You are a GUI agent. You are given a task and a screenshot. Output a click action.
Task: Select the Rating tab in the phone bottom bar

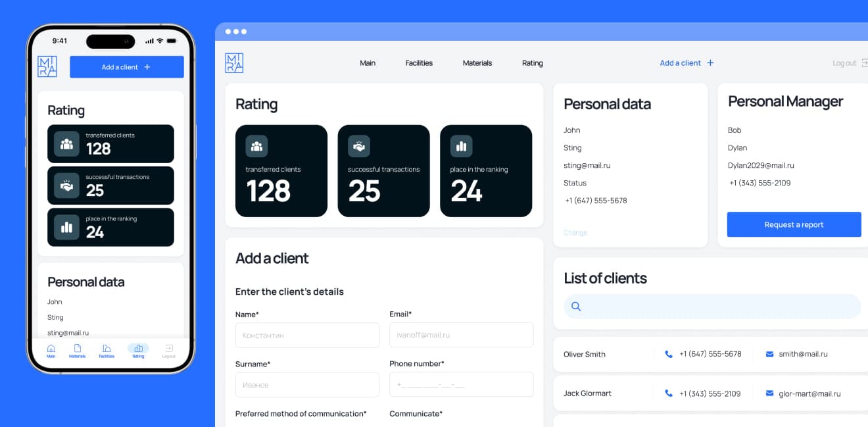coord(138,351)
